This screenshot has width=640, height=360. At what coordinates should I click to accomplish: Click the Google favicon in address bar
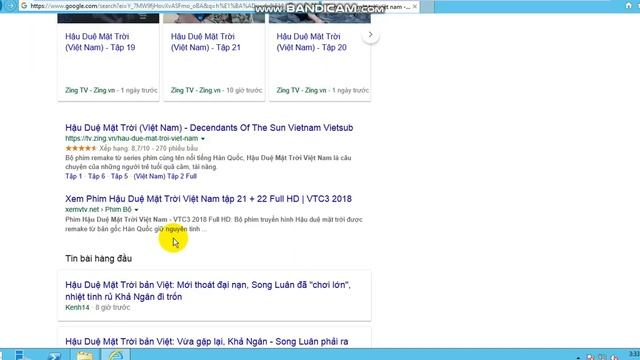(24, 6)
